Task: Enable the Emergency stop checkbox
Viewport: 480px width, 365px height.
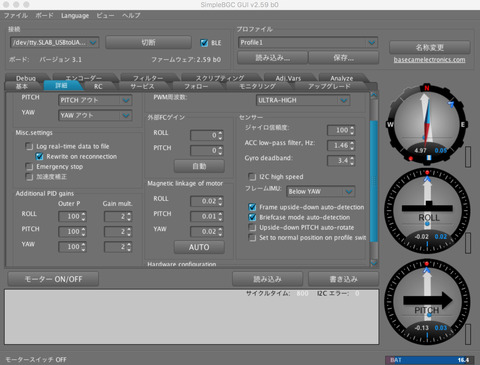Action: tap(29, 166)
